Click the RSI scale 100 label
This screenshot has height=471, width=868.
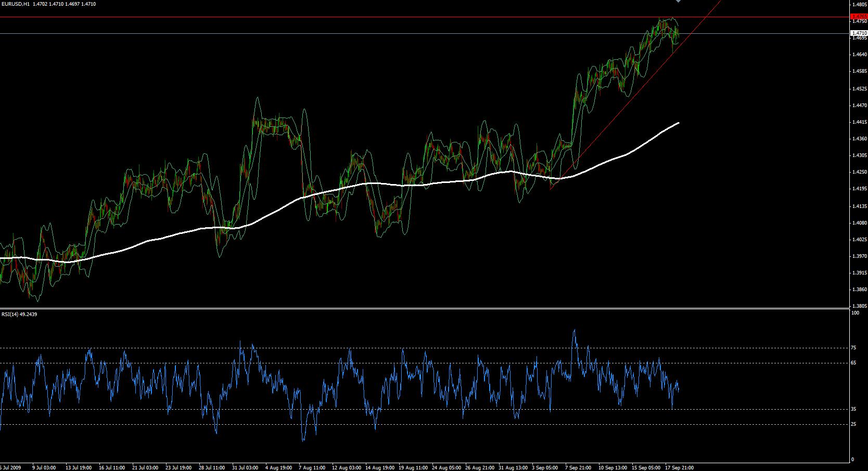coord(855,313)
